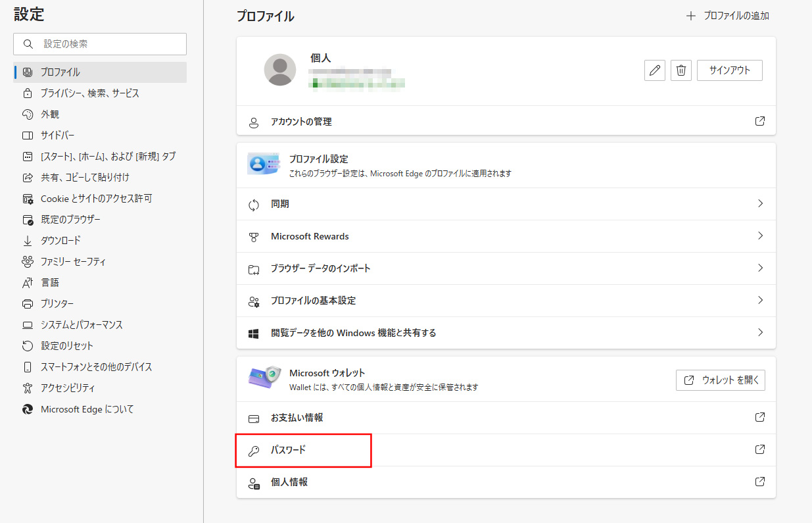Viewport: 812px width, 523px height.
Task: Click the person icon beside アカウントの管理
Action: point(254,122)
